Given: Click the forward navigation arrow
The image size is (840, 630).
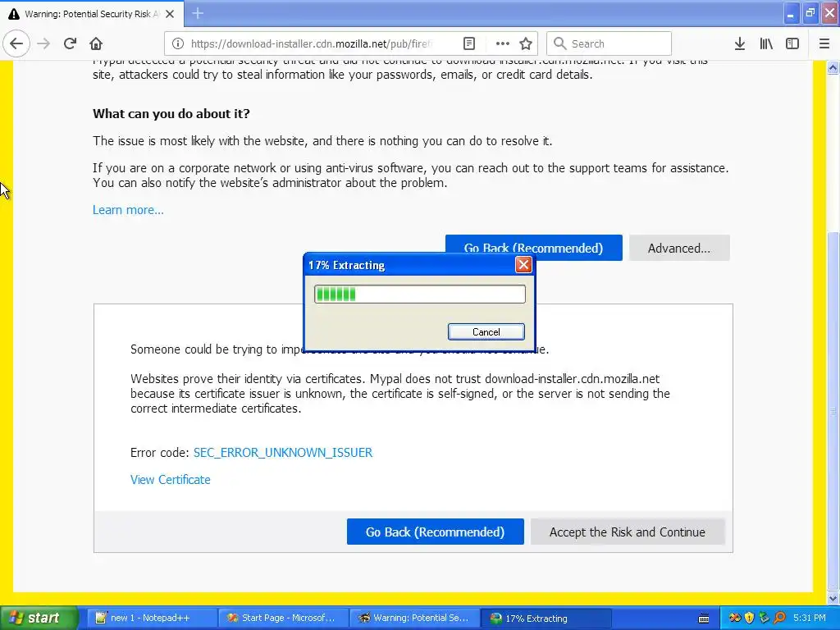Looking at the screenshot, I should click(x=43, y=43).
